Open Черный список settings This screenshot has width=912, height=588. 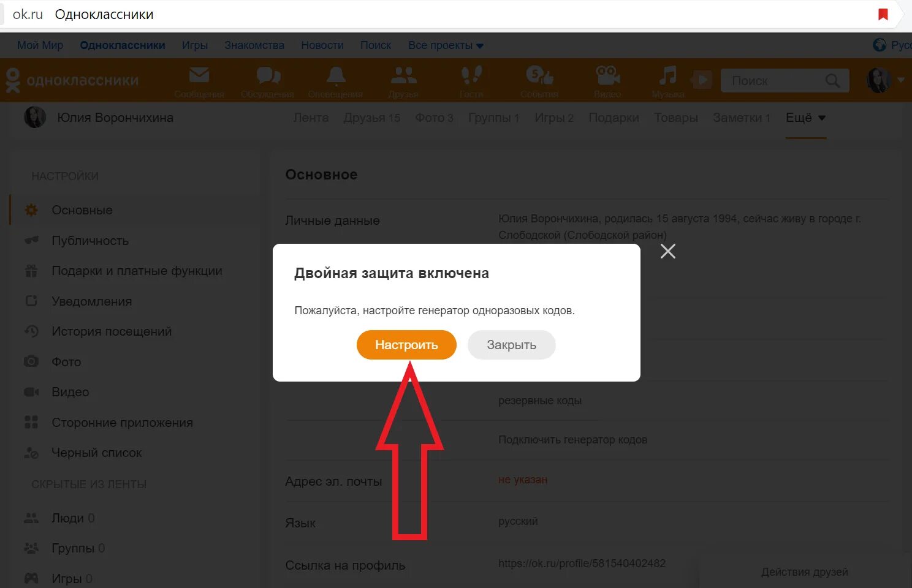tap(97, 453)
